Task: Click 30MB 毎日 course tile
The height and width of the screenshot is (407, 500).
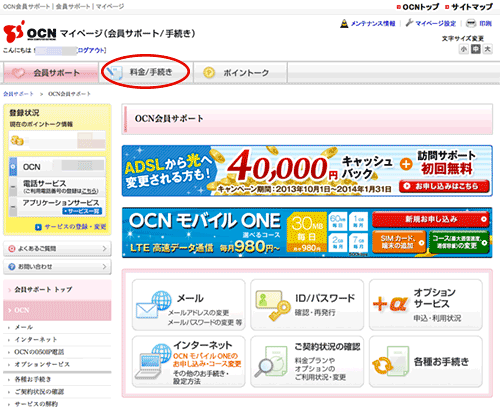Action: pyautogui.click(x=307, y=232)
